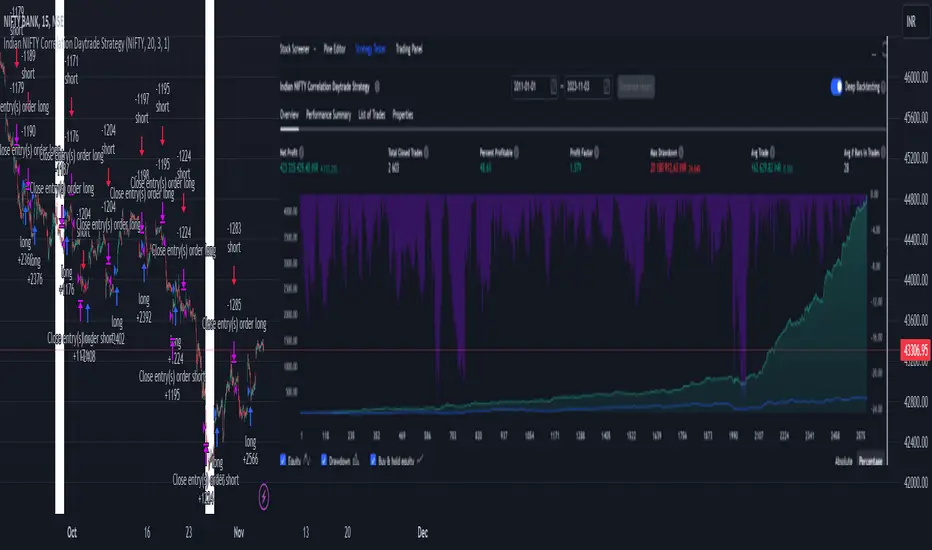Open the List of Trades tab
Image resolution: width=932 pixels, height=550 pixels.
click(371, 115)
